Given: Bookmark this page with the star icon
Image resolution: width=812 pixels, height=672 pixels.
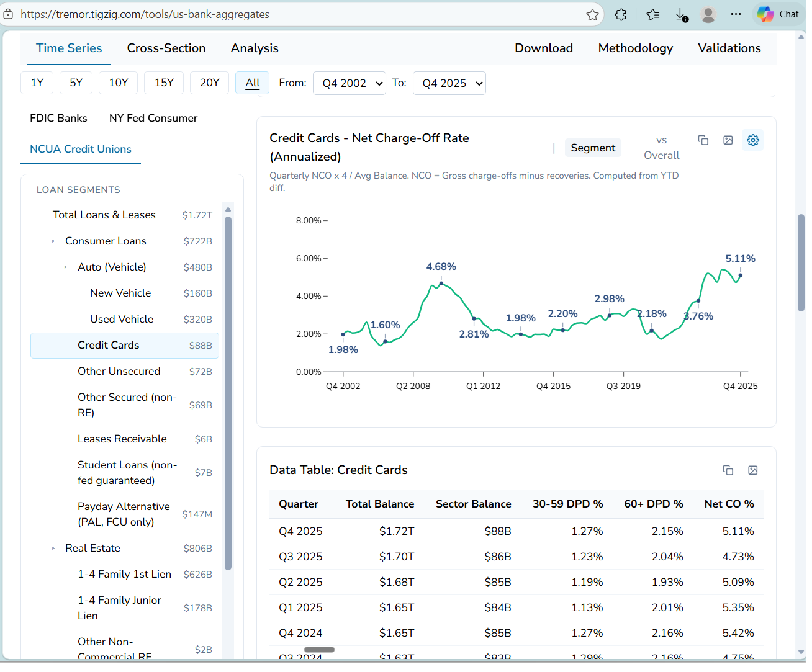Looking at the screenshot, I should point(593,14).
